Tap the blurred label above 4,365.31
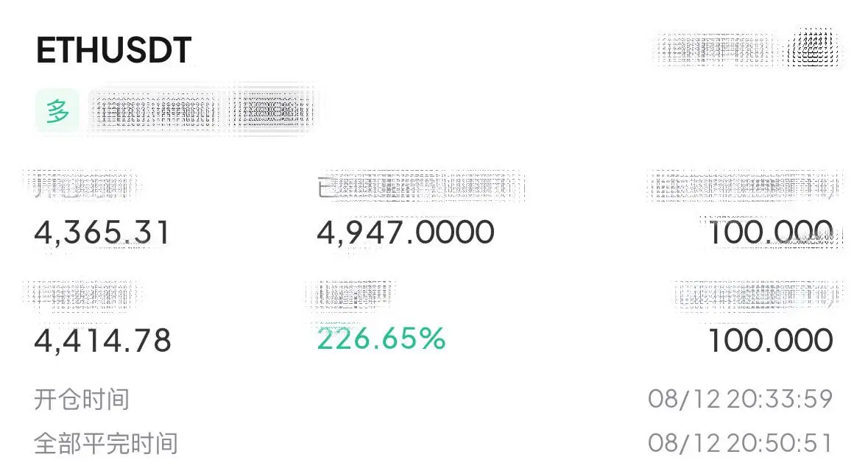Image resolution: width=868 pixels, height=471 pixels. (x=83, y=187)
